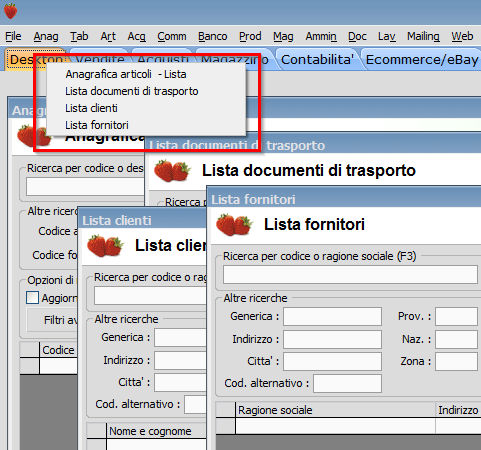This screenshot has width=481, height=450.
Task: Focus the Ricerca per codice o ragione sociale field
Action: [x=350, y=275]
